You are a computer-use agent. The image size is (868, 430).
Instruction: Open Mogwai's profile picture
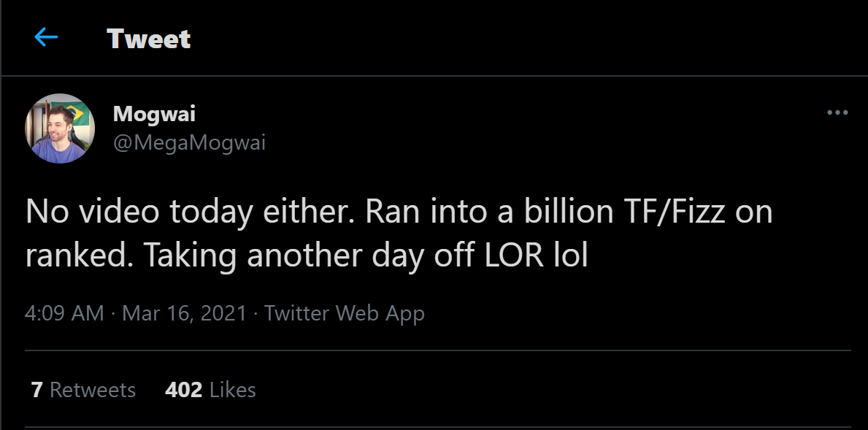(61, 128)
